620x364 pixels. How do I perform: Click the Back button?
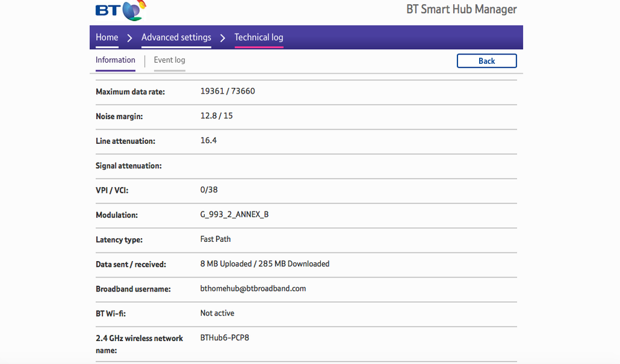487,61
